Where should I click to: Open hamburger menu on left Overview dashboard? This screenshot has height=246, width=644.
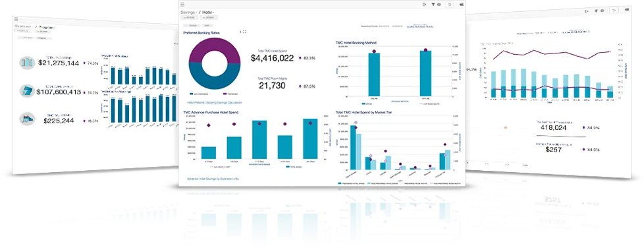16,19
